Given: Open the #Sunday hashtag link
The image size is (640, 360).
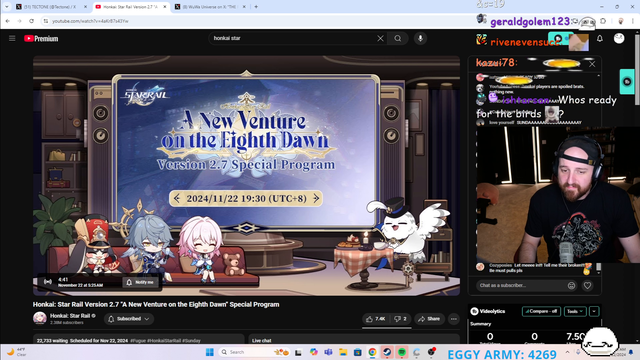Looking at the screenshot, I should point(191,340).
